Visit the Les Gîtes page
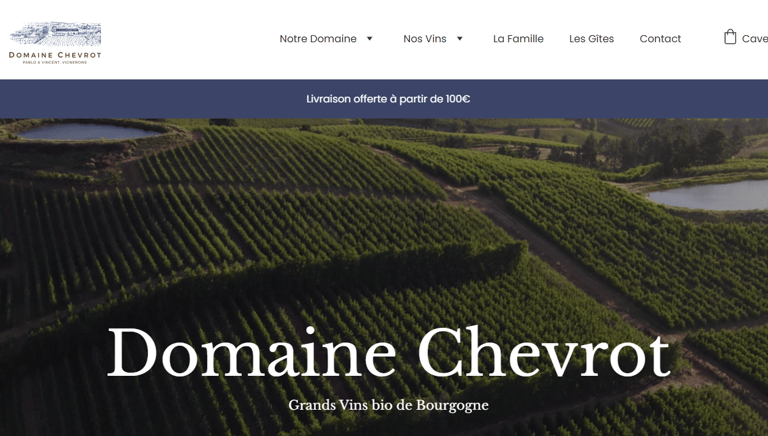Image resolution: width=768 pixels, height=436 pixels. coord(591,39)
